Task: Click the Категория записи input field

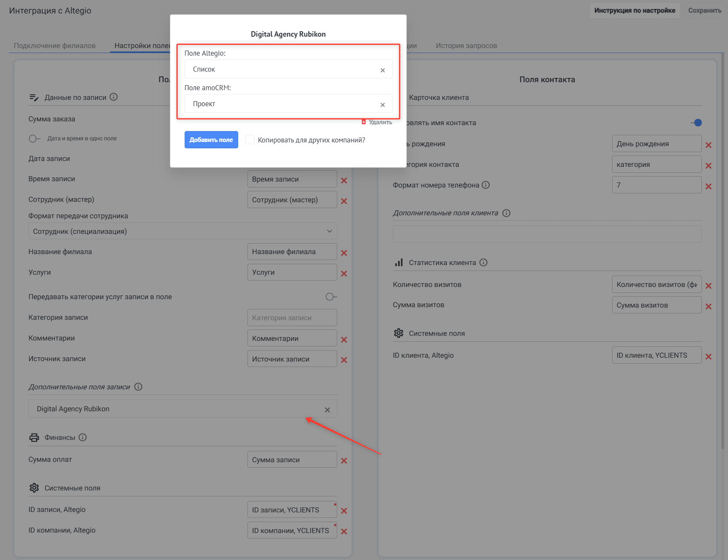Action: 292,318
